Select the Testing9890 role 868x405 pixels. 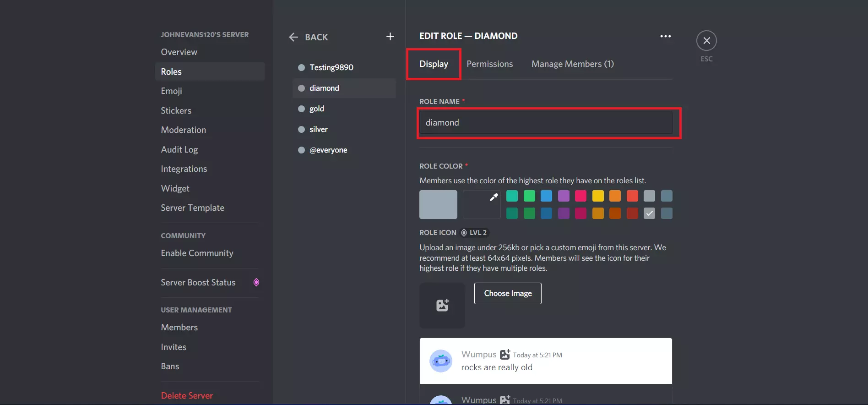[x=344, y=67]
